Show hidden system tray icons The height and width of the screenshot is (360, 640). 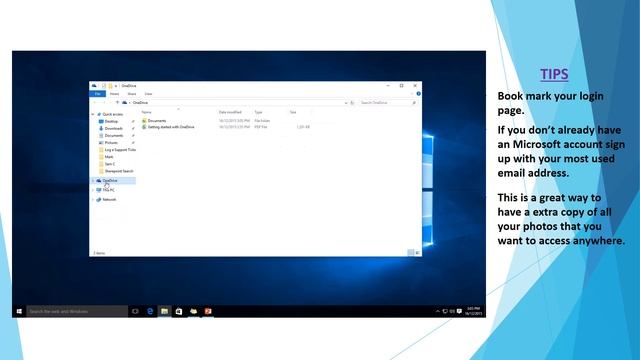pyautogui.click(x=438, y=311)
